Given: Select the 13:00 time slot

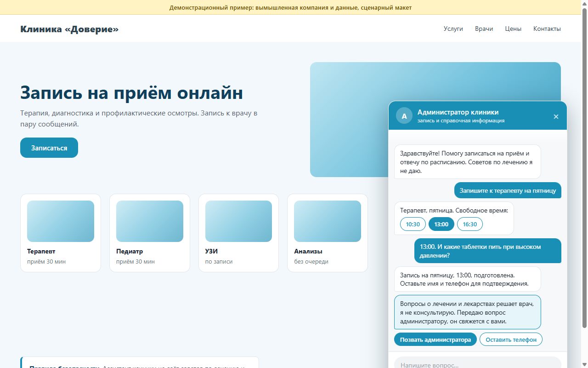Looking at the screenshot, I should 441,224.
